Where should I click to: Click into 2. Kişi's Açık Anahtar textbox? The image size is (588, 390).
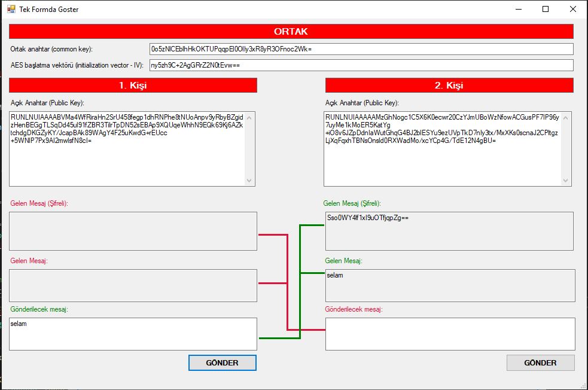443,148
